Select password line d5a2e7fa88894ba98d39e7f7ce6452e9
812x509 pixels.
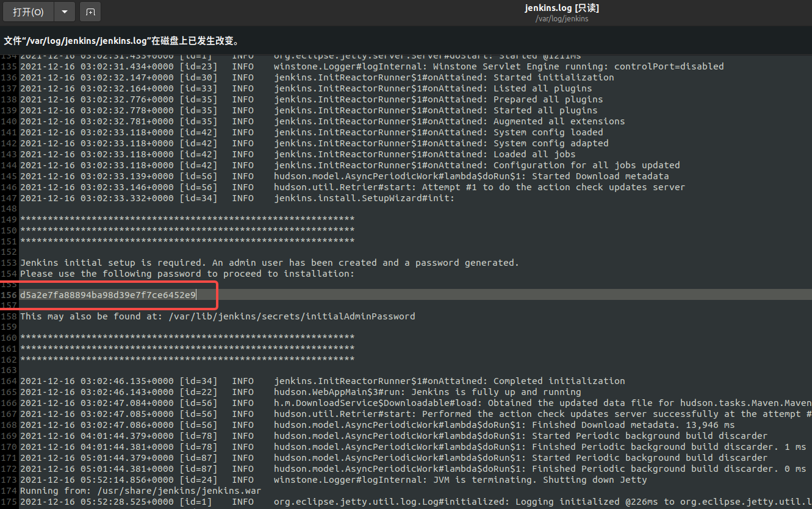tap(108, 295)
